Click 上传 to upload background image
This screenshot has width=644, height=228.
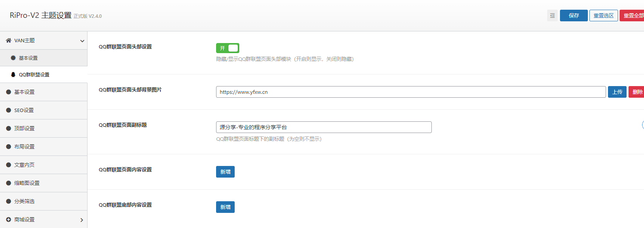coord(617,92)
